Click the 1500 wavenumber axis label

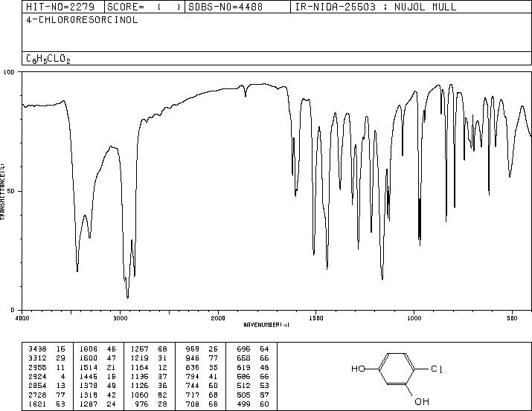click(x=316, y=318)
